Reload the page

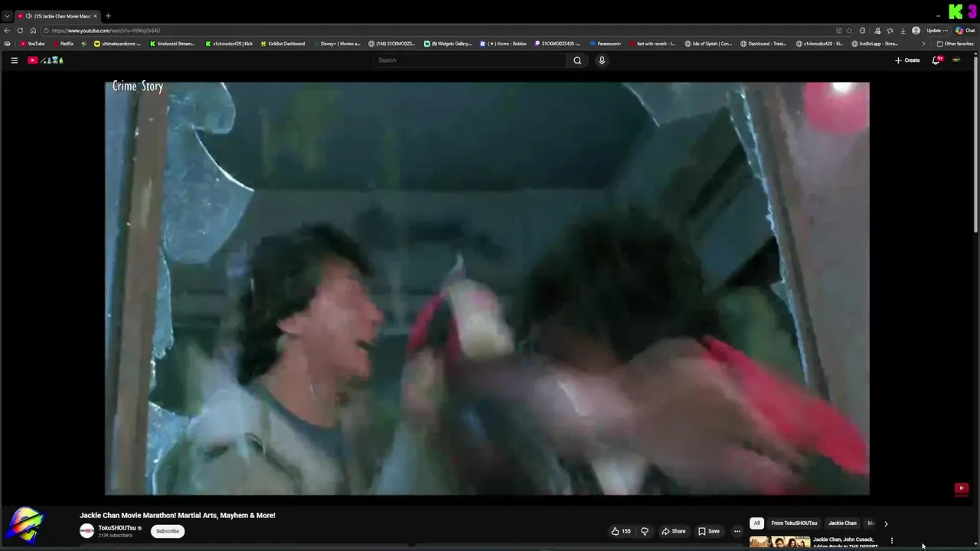click(20, 31)
